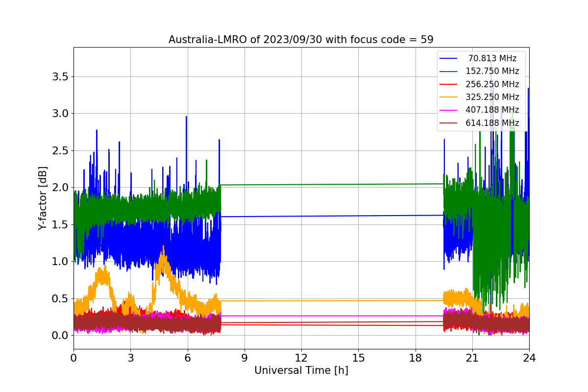588x392 pixels.
Task: Click x-axis tick label '21'
Action: pyautogui.click(x=472, y=358)
